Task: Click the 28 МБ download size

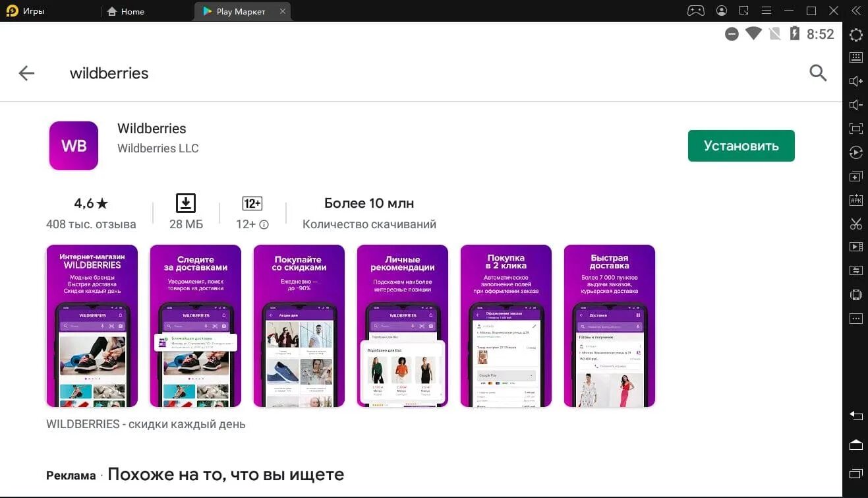Action: [x=186, y=213]
